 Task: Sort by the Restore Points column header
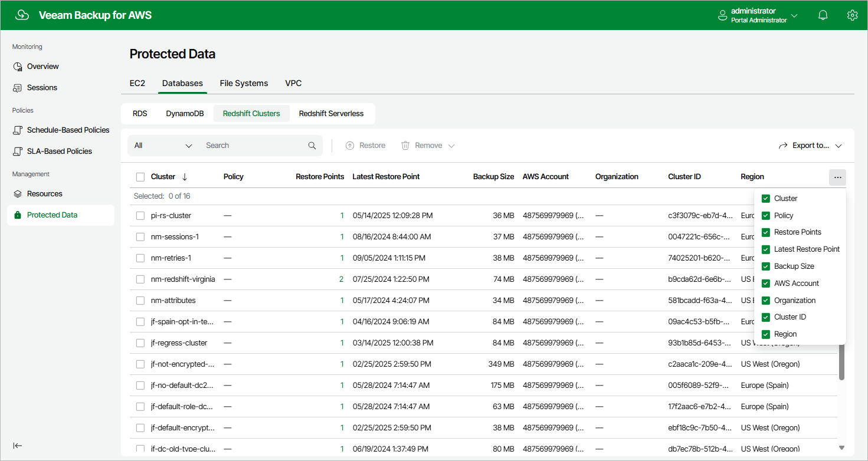(320, 177)
